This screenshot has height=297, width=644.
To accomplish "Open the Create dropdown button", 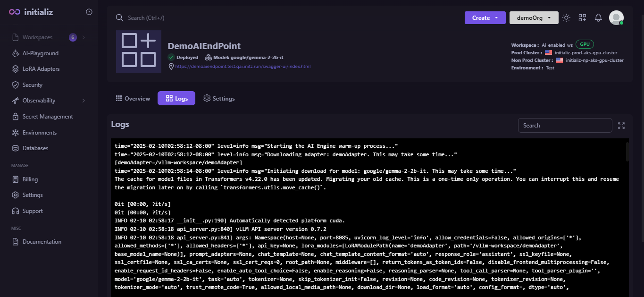I will point(485,17).
